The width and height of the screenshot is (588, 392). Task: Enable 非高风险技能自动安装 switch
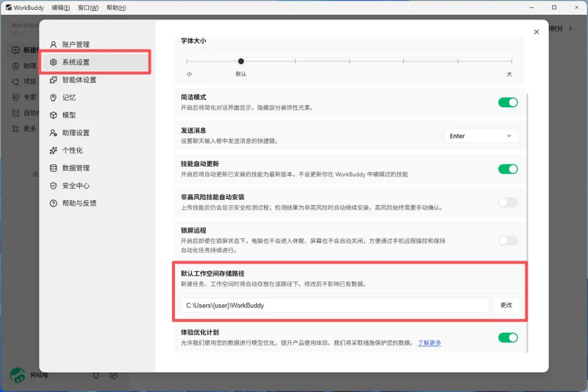tap(508, 202)
